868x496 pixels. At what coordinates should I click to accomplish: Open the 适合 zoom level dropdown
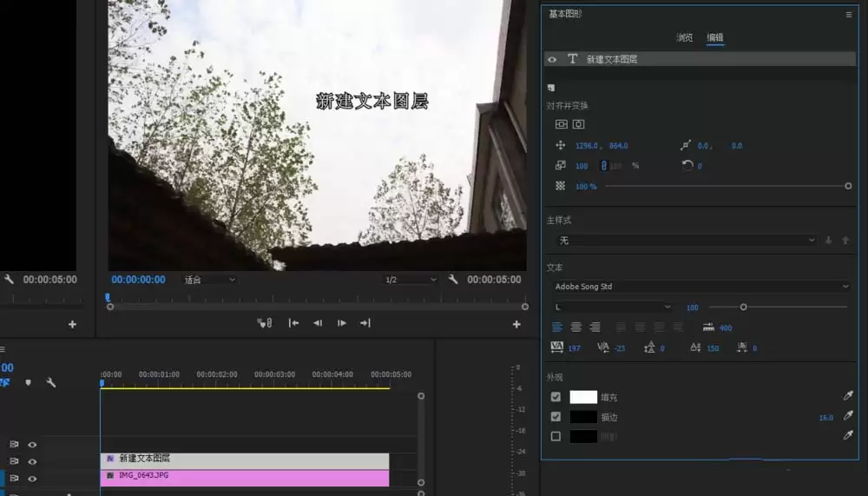click(x=208, y=280)
